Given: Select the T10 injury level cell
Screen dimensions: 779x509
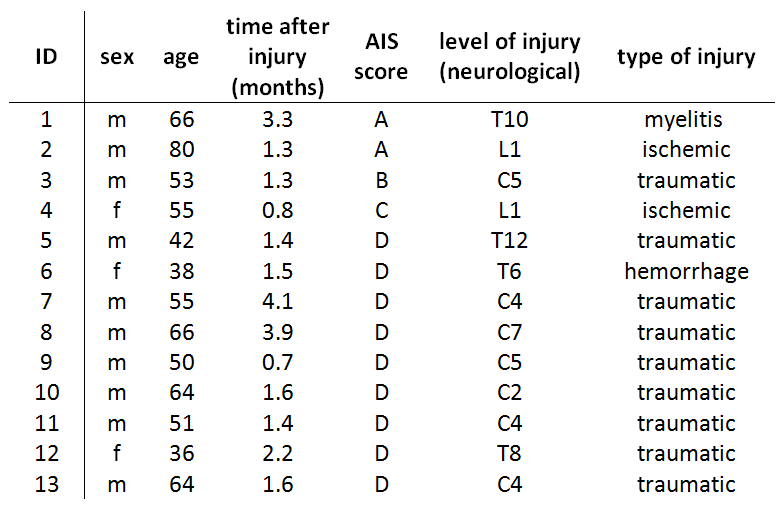Looking at the screenshot, I should (x=509, y=120).
